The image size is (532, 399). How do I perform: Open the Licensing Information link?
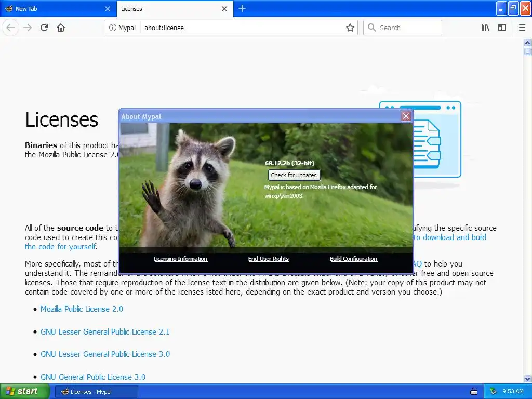180,259
